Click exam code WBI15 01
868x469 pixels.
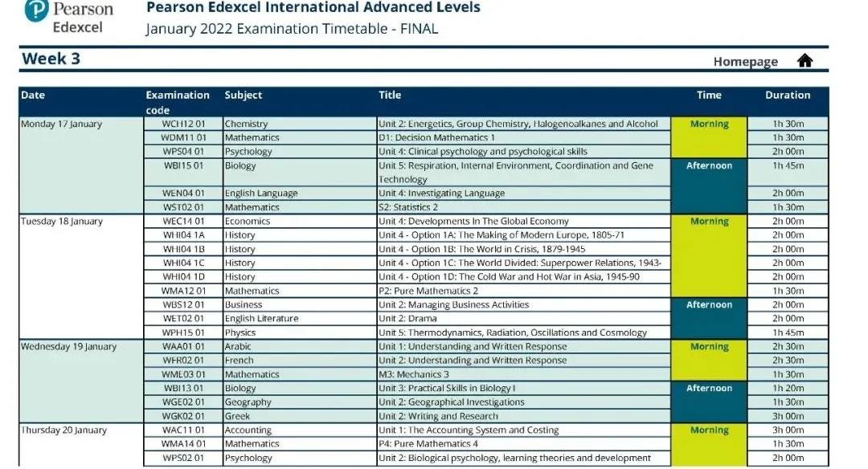pyautogui.click(x=183, y=165)
